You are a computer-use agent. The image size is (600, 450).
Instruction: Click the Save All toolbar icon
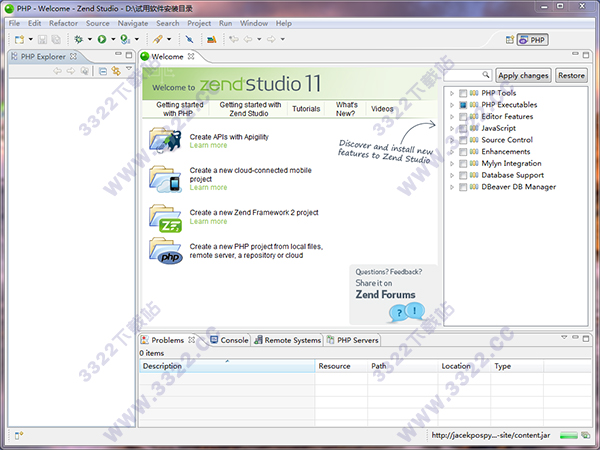pyautogui.click(x=56, y=39)
